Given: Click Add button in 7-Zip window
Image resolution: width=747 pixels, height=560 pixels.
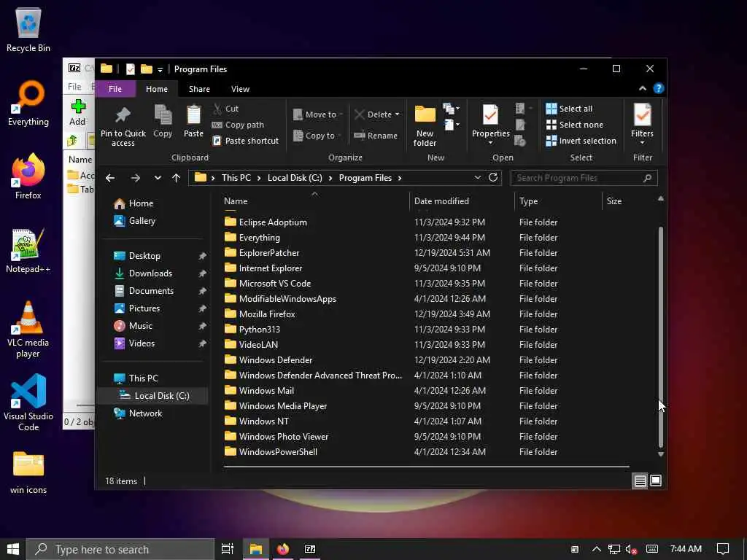Looking at the screenshot, I should [77, 112].
